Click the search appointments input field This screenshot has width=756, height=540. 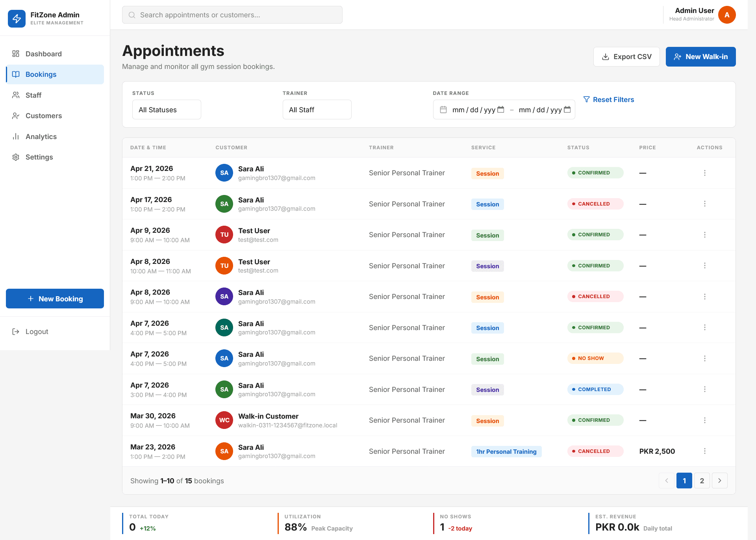[232, 15]
